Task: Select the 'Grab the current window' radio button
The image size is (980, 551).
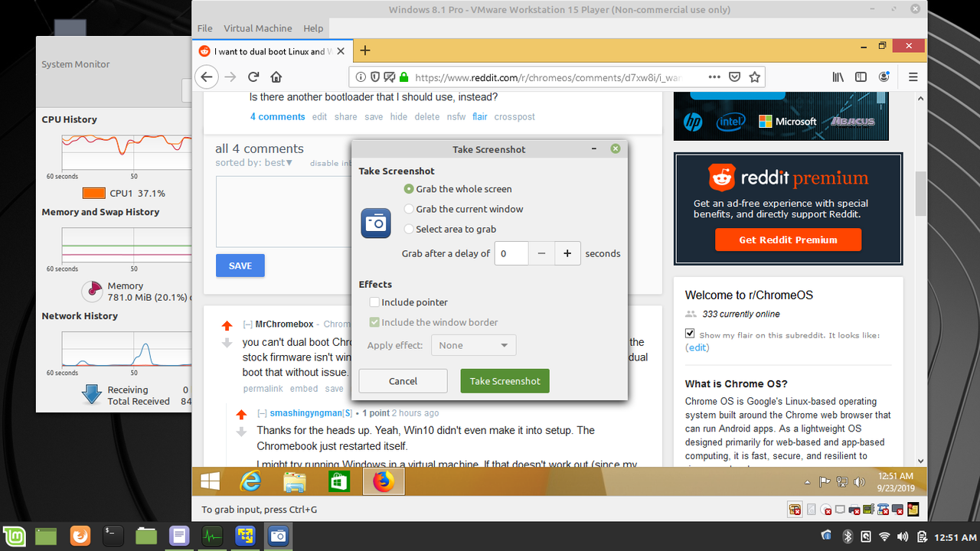Action: click(x=409, y=208)
